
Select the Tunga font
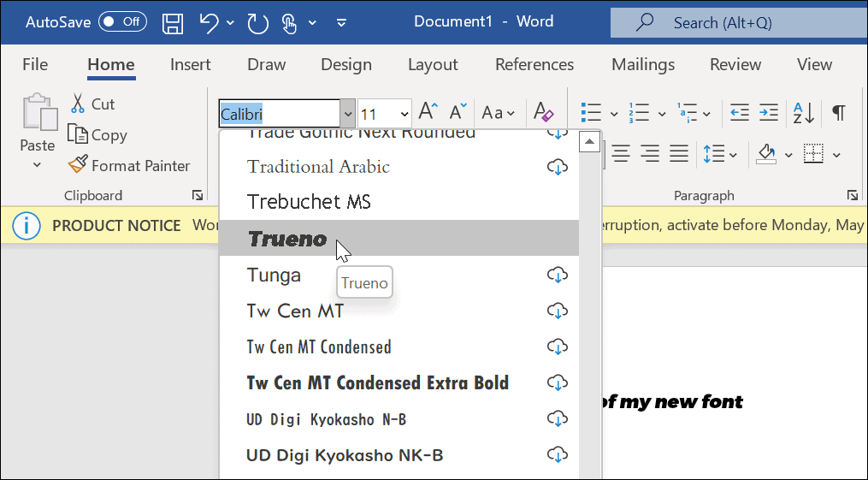point(399,275)
